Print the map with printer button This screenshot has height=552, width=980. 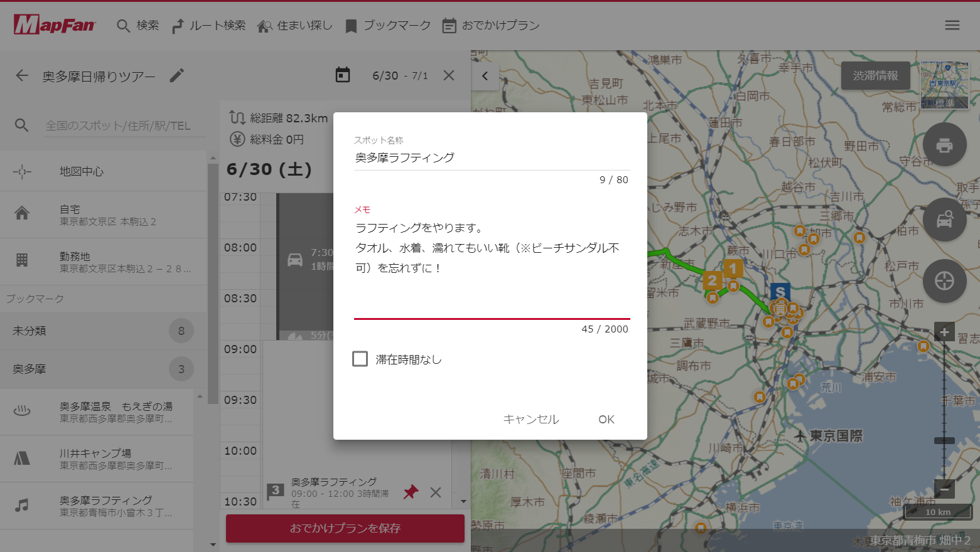pyautogui.click(x=944, y=145)
